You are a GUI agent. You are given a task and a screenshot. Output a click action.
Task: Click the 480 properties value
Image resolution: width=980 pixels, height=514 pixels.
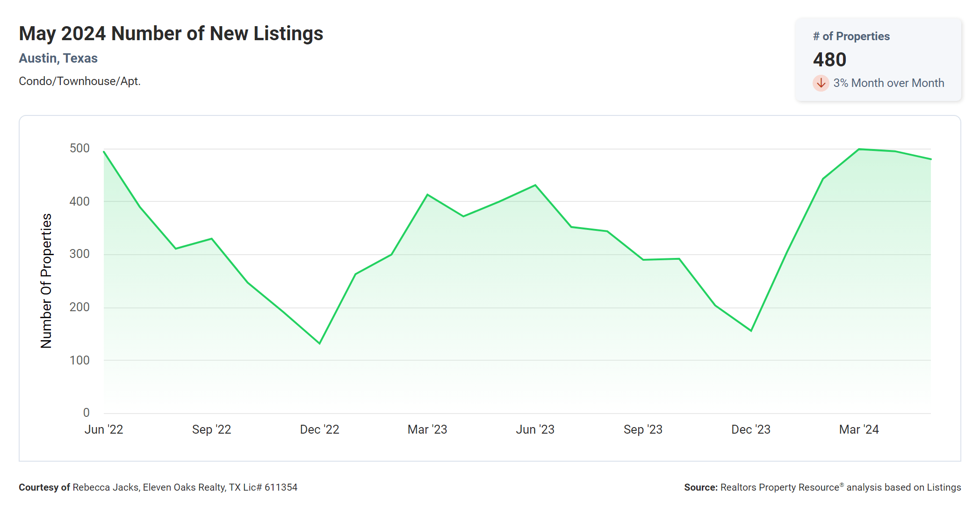[829, 60]
